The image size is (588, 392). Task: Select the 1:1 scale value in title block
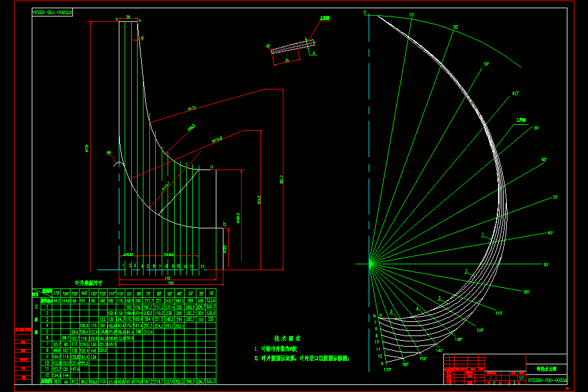[521, 378]
